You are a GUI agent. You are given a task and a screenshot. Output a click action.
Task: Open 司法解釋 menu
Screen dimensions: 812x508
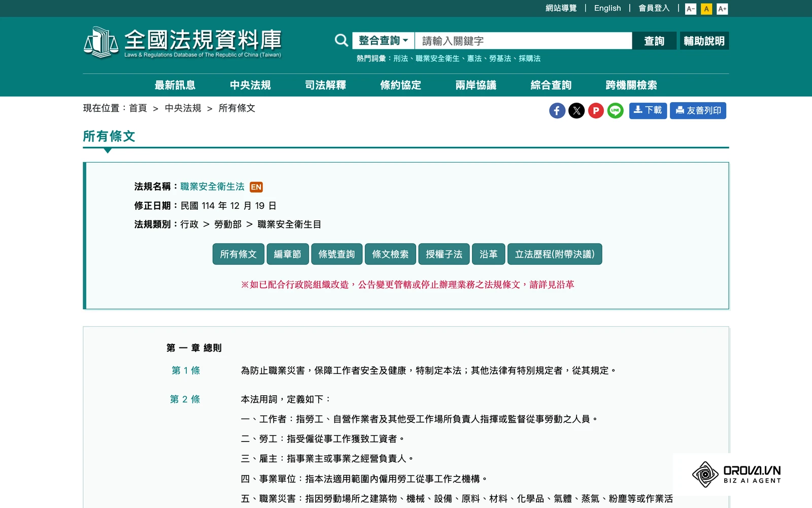tap(325, 85)
